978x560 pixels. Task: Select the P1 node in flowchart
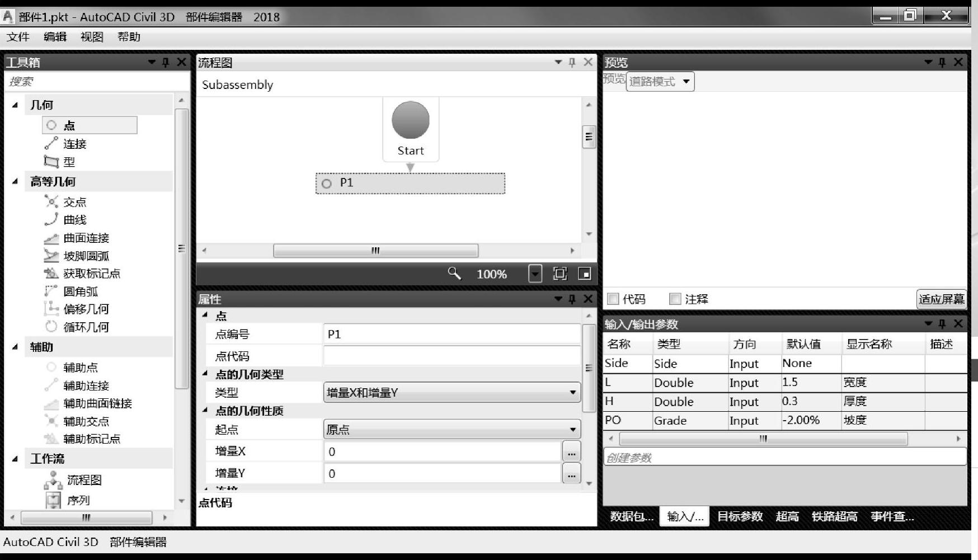coord(410,183)
